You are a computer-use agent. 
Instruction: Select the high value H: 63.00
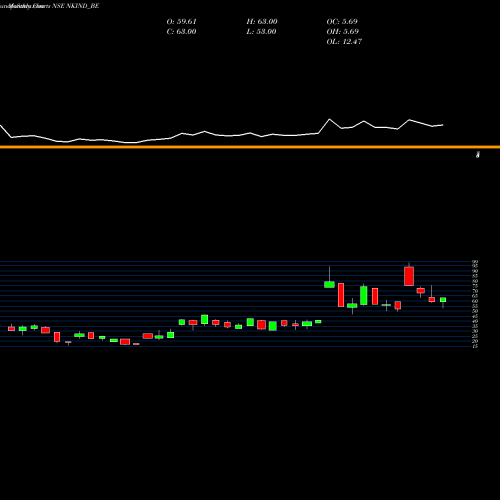pyautogui.click(x=262, y=22)
